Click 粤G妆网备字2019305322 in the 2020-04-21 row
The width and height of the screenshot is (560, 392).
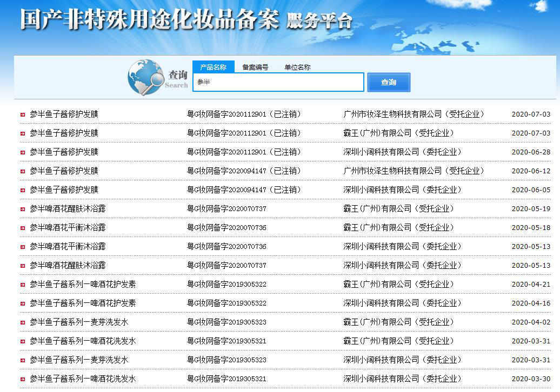click(227, 284)
